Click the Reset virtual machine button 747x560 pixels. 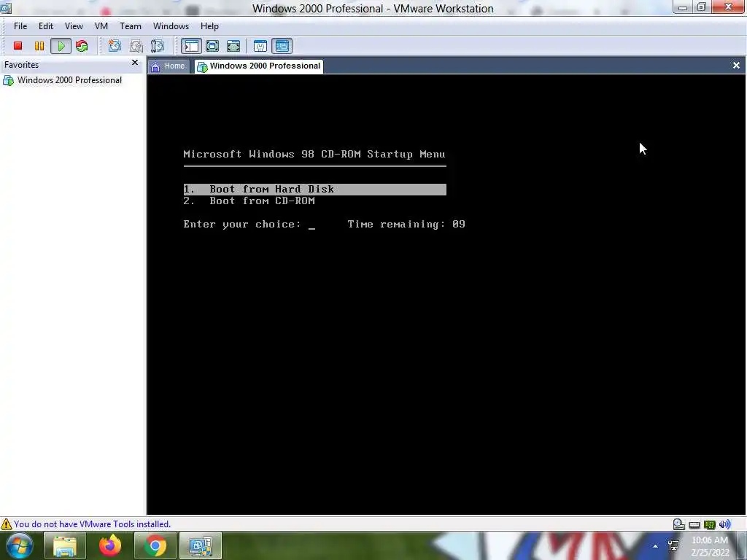82,46
